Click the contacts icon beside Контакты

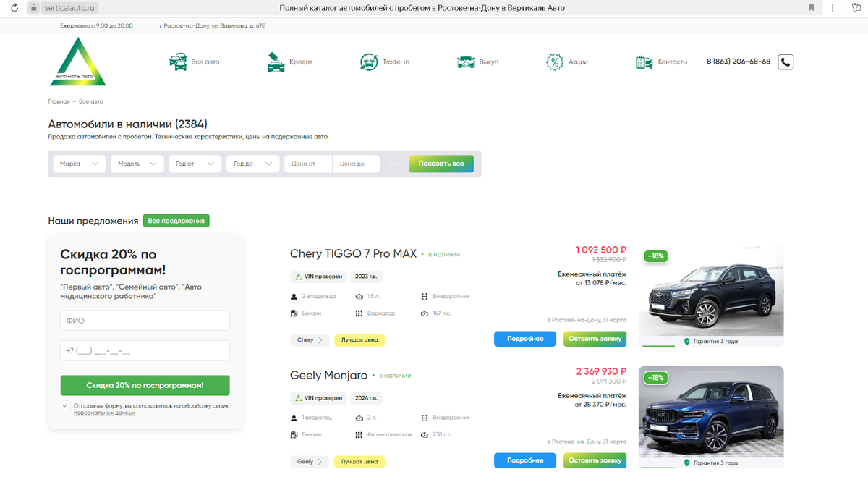coord(644,62)
